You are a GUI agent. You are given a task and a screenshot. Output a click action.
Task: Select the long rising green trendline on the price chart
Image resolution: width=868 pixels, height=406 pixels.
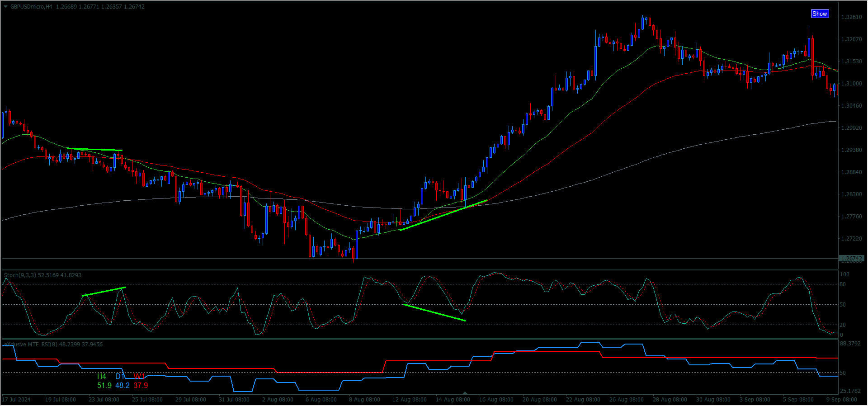(x=443, y=215)
